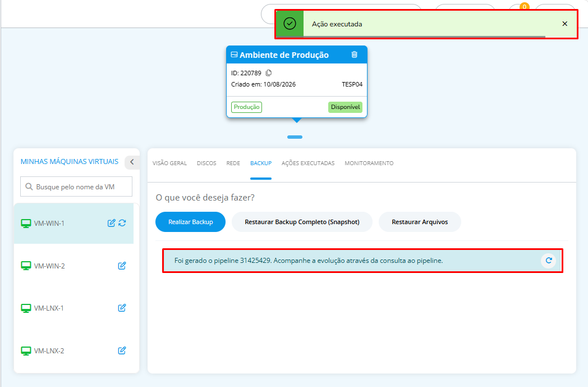
Task: Switch to the Rede tab
Action: point(233,163)
